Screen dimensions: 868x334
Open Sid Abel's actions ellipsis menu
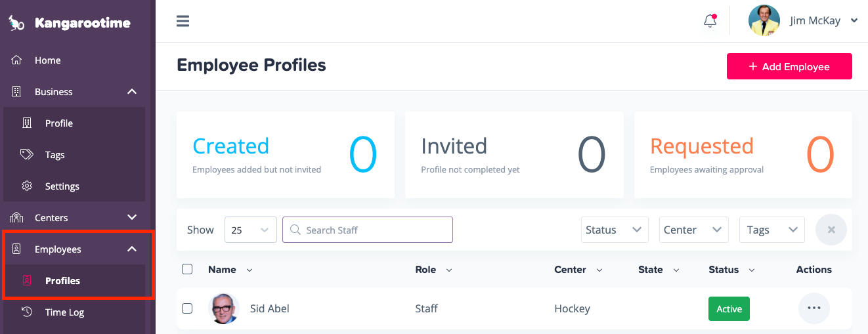click(814, 308)
